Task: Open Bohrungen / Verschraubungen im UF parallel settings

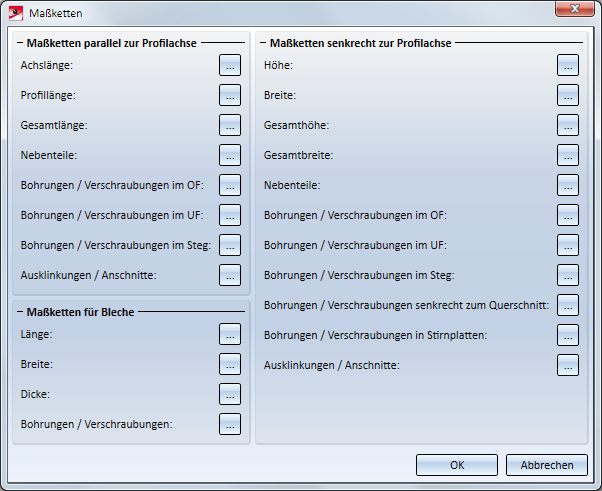Action: pos(230,215)
